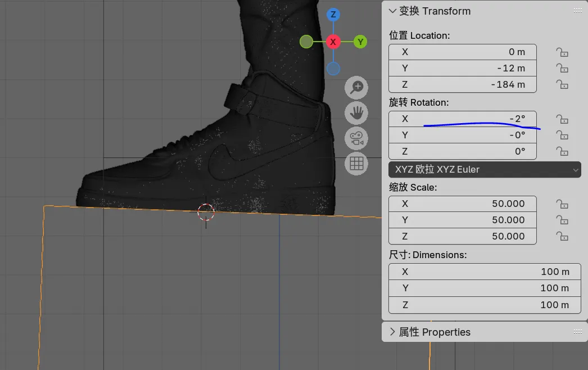Image resolution: width=588 pixels, height=370 pixels.
Task: Switch orthographic/perspective with grid icon
Action: coord(356,164)
